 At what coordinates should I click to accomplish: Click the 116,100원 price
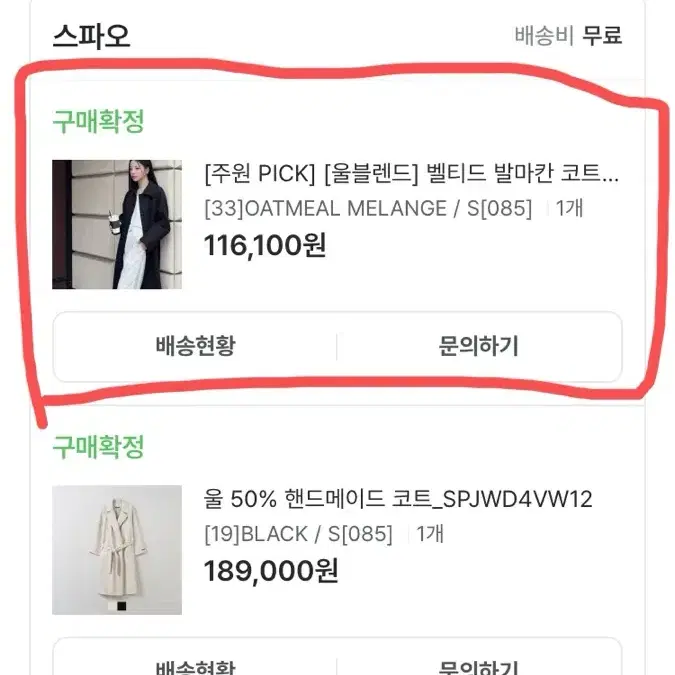(265, 245)
